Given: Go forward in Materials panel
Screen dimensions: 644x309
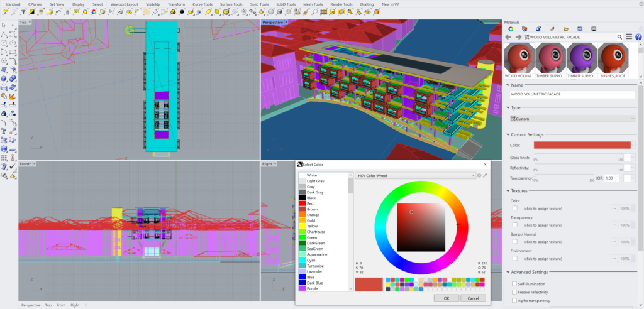Looking at the screenshot, I should 518,37.
